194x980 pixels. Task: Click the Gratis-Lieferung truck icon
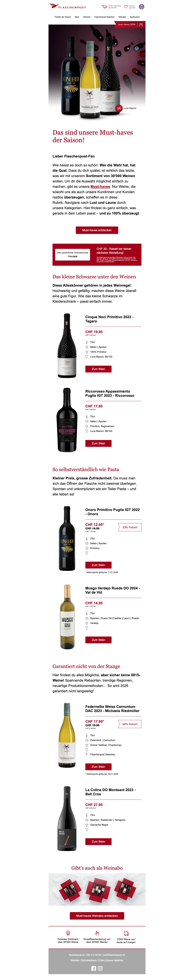(104, 6)
